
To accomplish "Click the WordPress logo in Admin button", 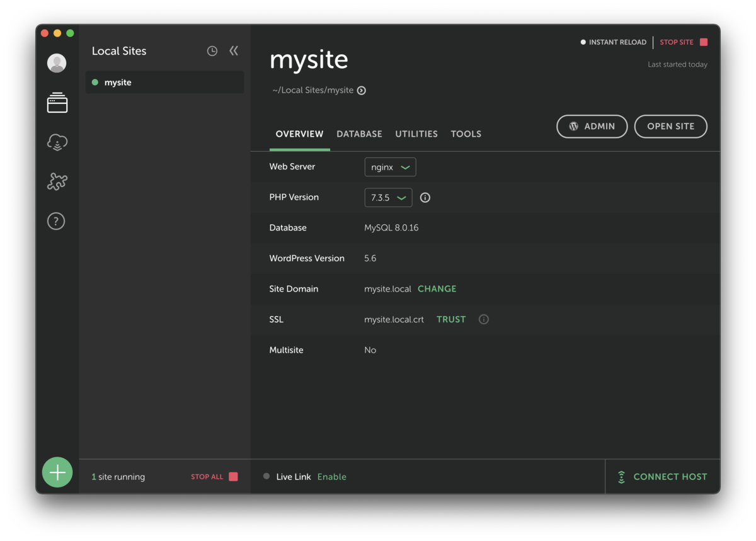I will point(574,126).
